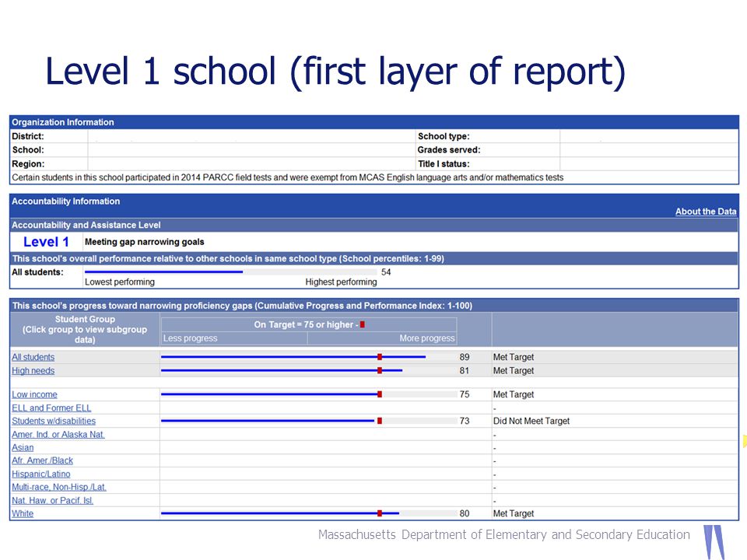Click the 'School:' field label
The width and height of the screenshot is (747, 560).
(x=28, y=150)
